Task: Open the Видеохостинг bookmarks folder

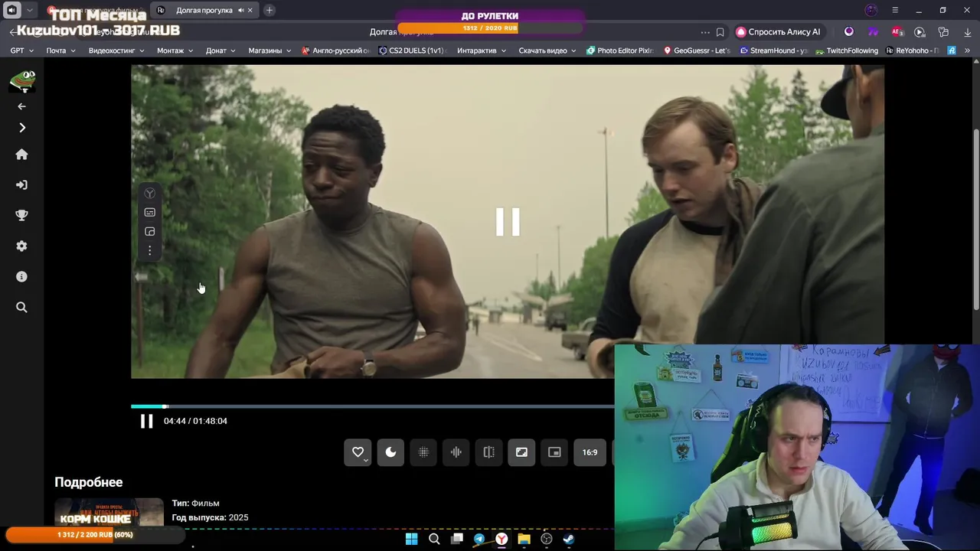Action: 116,51
